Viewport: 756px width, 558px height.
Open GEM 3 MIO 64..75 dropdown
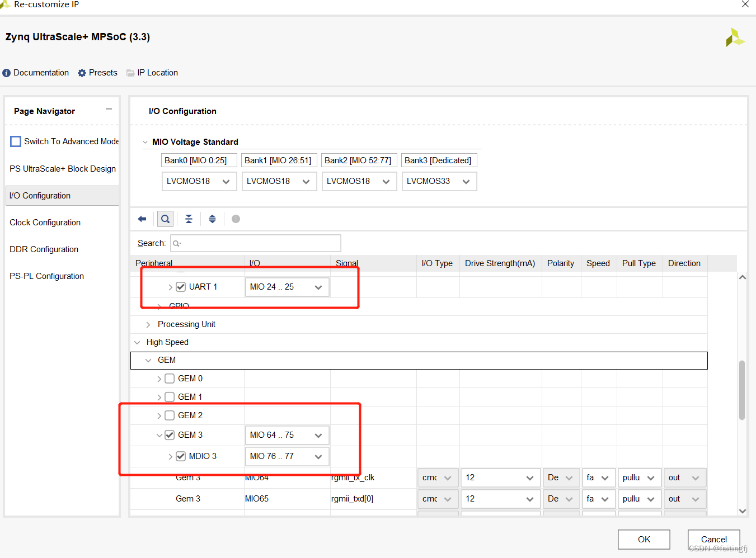pyautogui.click(x=287, y=435)
